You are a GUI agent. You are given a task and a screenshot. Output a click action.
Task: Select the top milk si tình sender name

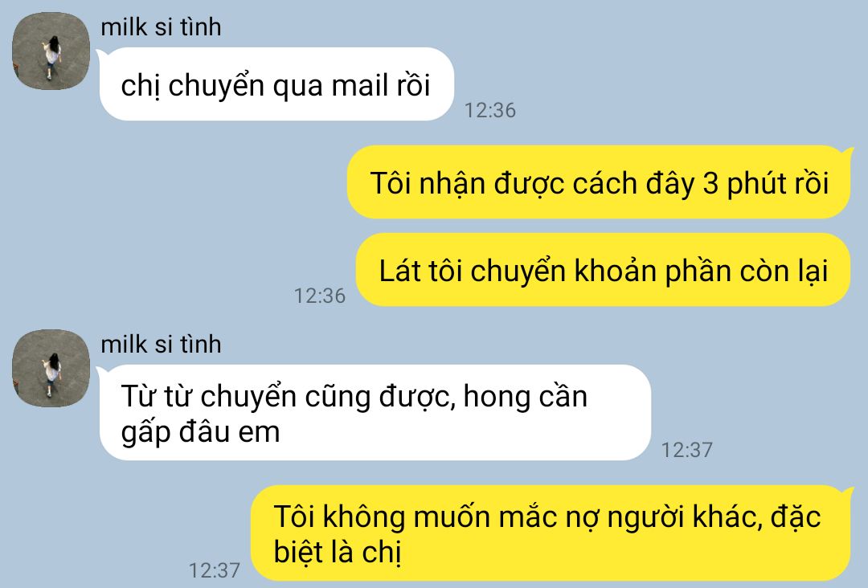pyautogui.click(x=161, y=27)
